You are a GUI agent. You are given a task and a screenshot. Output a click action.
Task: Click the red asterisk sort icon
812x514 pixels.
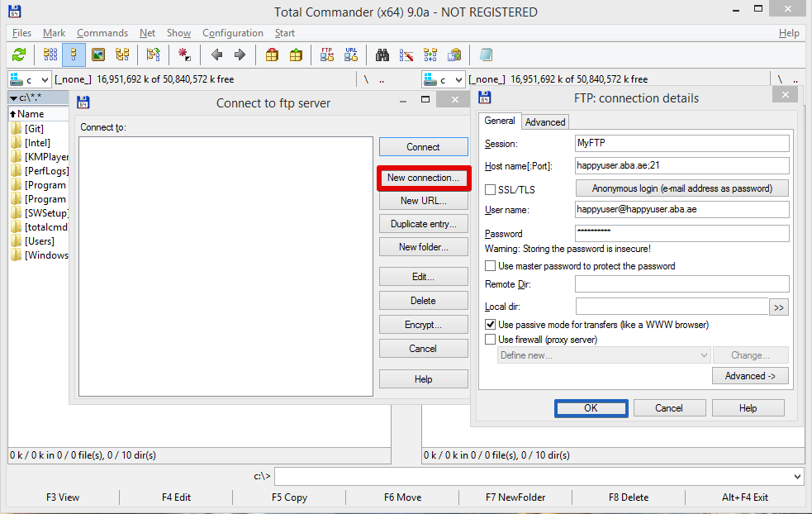click(184, 55)
